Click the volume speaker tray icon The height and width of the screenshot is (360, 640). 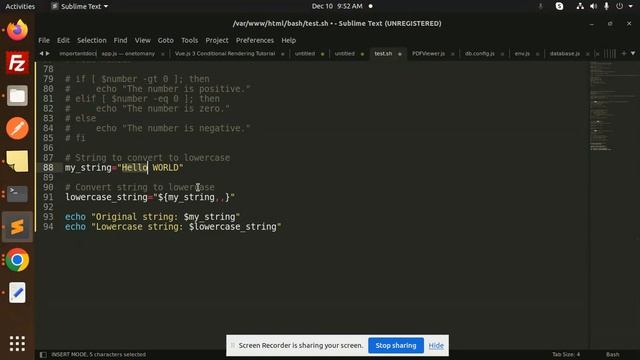coord(593,6)
